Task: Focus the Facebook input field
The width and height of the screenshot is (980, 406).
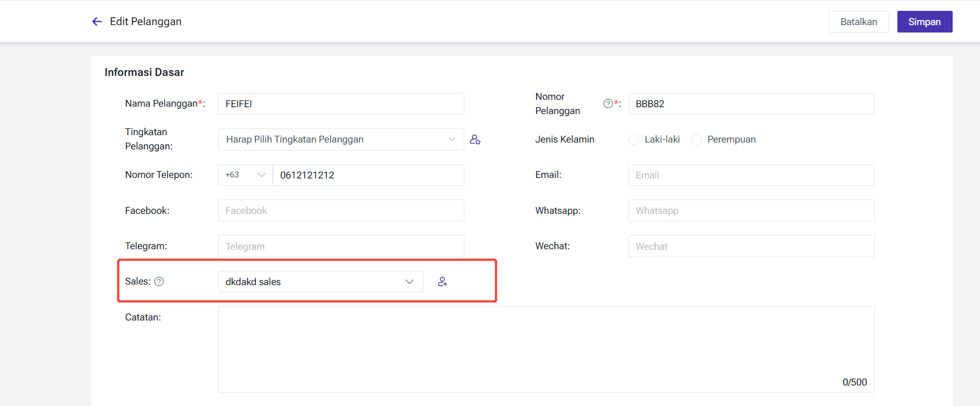Action: pos(341,210)
